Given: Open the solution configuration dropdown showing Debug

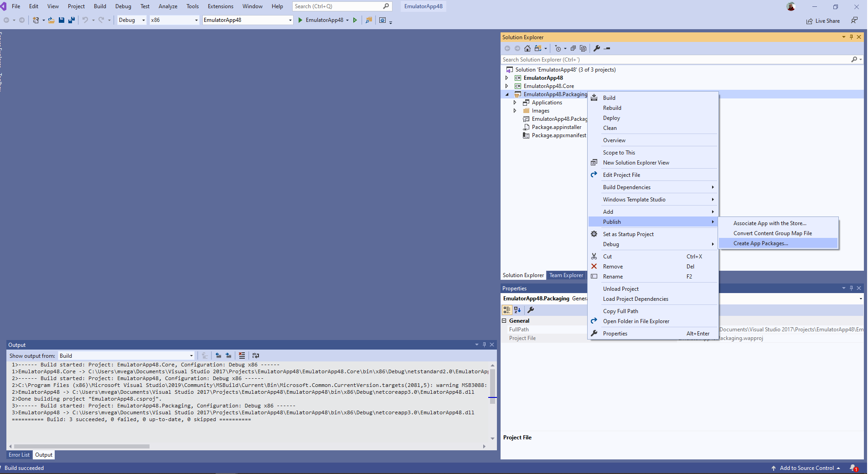Looking at the screenshot, I should coord(131,20).
